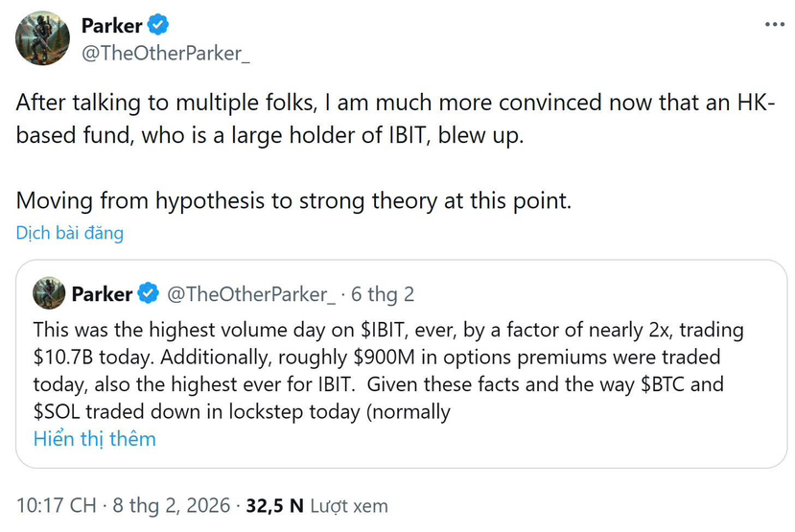The image size is (795, 532).
Task: Click the $IBIT cashtag in the quoted post
Action: (x=390, y=330)
